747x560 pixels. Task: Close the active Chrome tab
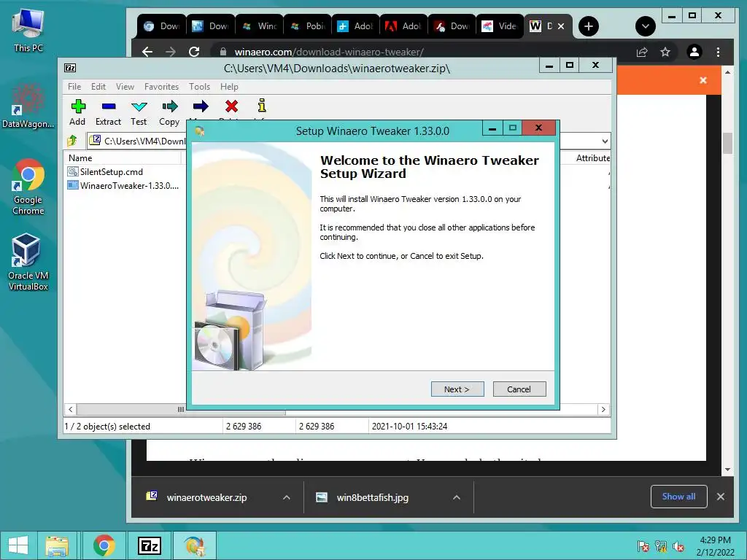[561, 26]
